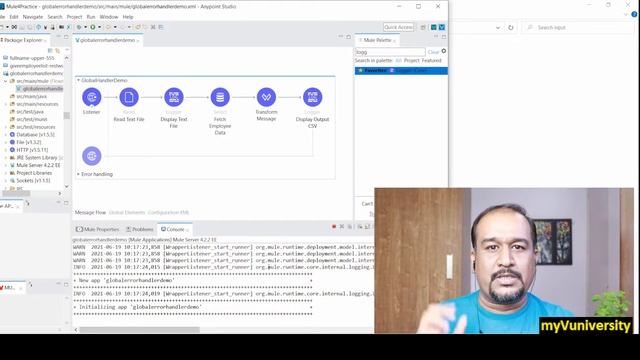
Task: Expand the JRE System Library node
Action: [6, 158]
